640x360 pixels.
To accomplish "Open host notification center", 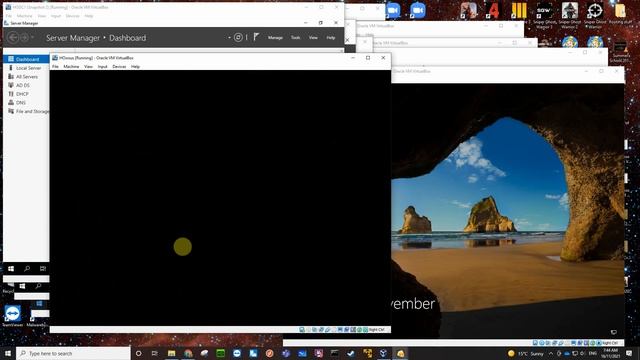I will pos(629,353).
